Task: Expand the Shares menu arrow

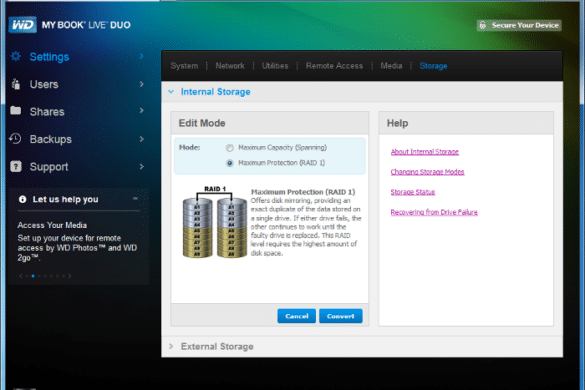Action: coord(142,111)
